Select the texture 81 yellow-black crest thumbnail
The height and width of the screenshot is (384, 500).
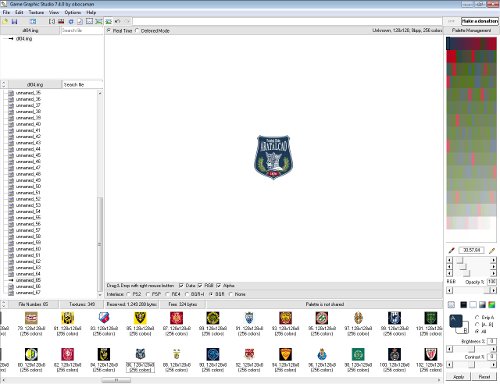(x=67, y=318)
